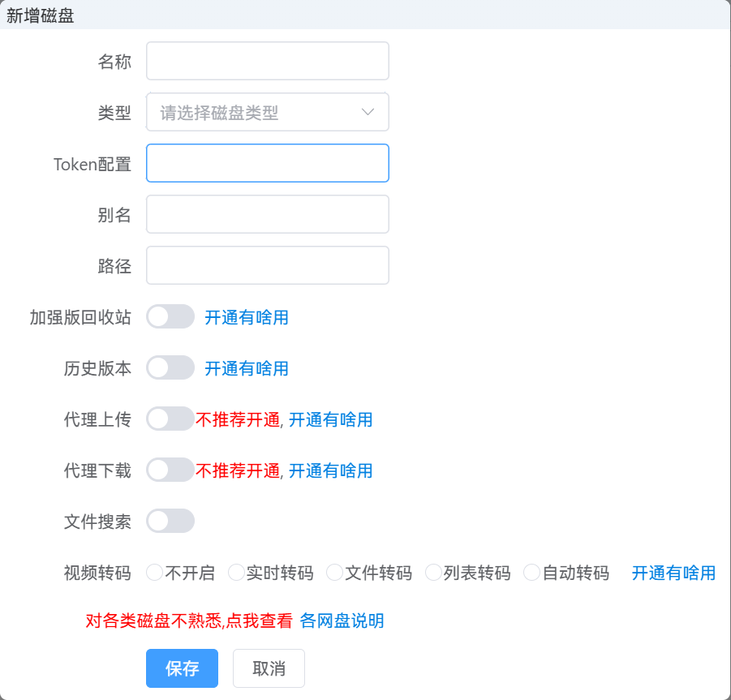The image size is (731, 700).
Task: Click 开通有啥用 next to 加强版回收站
Action: tap(246, 317)
